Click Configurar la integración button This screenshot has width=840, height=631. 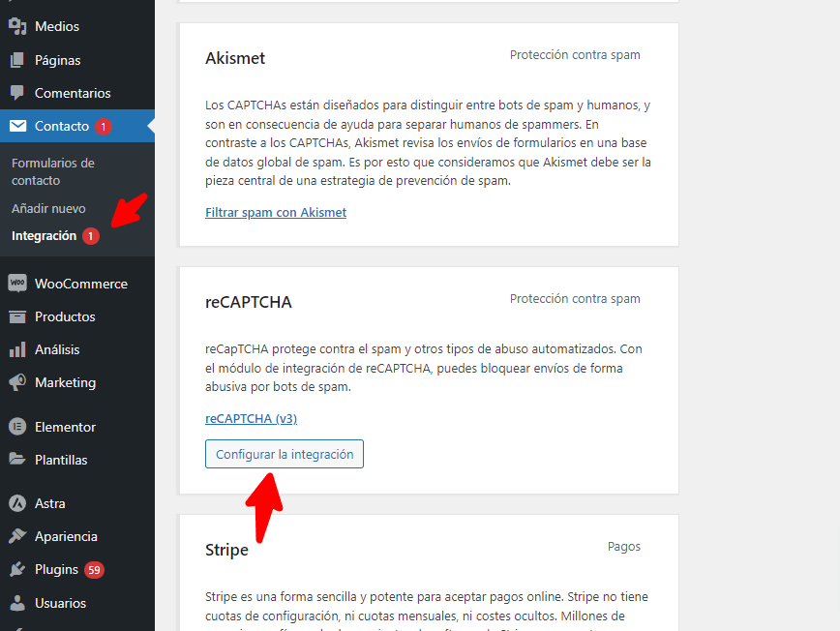pos(285,454)
